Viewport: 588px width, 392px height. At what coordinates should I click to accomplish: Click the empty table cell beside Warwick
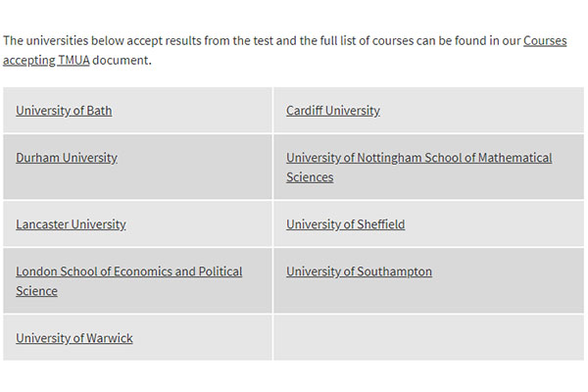[428, 337]
